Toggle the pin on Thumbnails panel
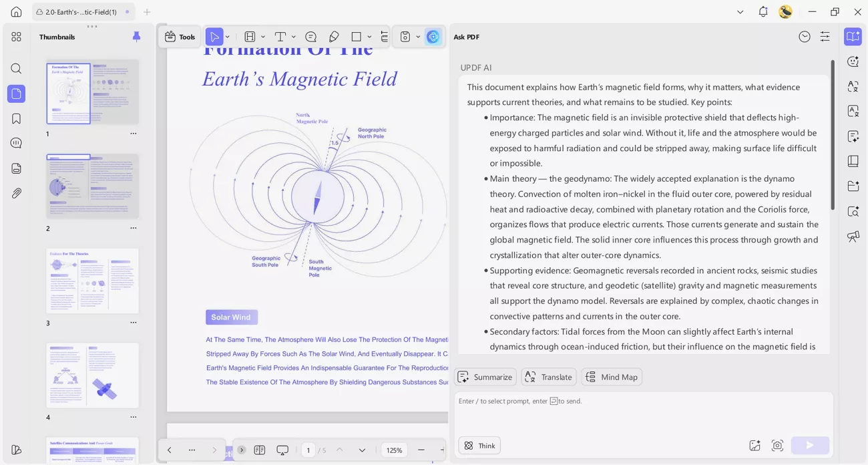The width and height of the screenshot is (868, 465). tap(136, 37)
